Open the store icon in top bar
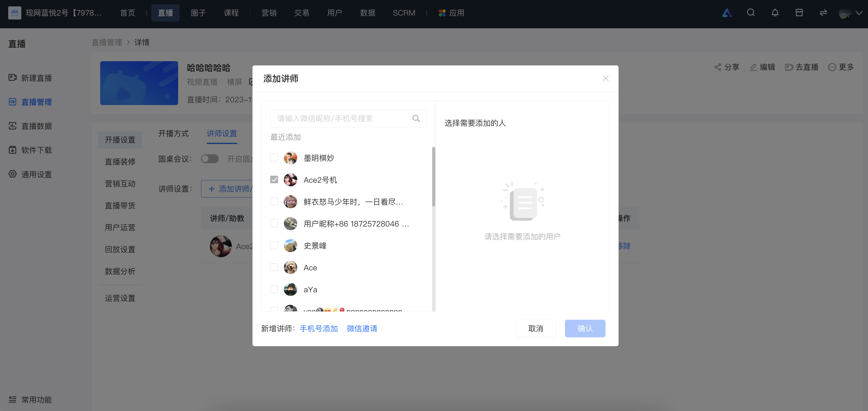 pyautogui.click(x=799, y=13)
